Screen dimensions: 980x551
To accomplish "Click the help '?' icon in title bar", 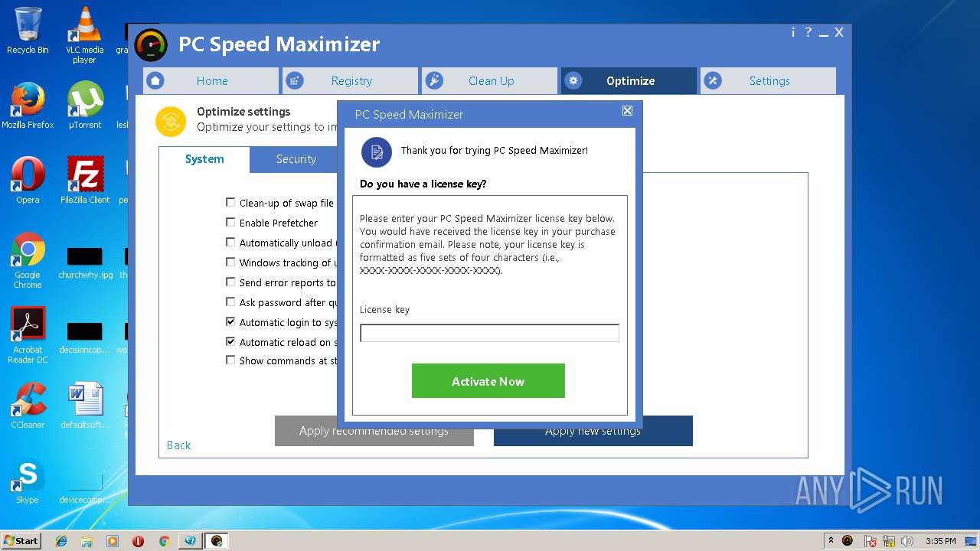I will 808,32.
